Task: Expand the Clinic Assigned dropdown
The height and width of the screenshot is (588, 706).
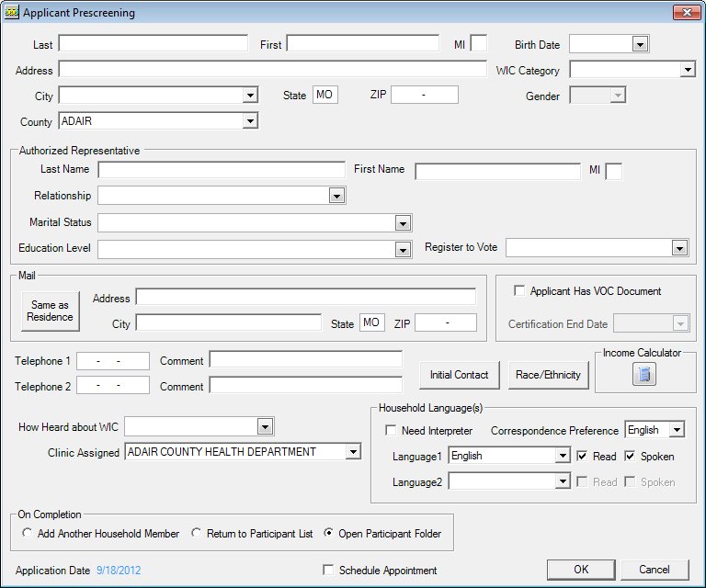Action: pyautogui.click(x=353, y=451)
